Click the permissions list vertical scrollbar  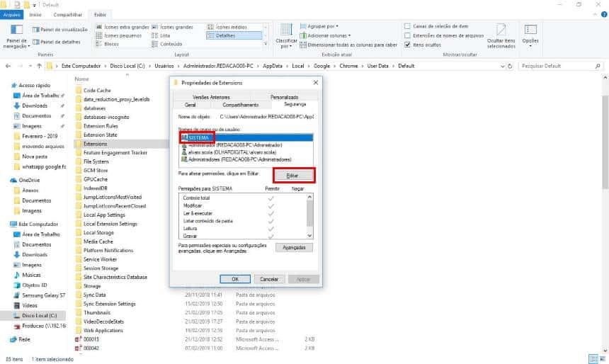[309, 217]
